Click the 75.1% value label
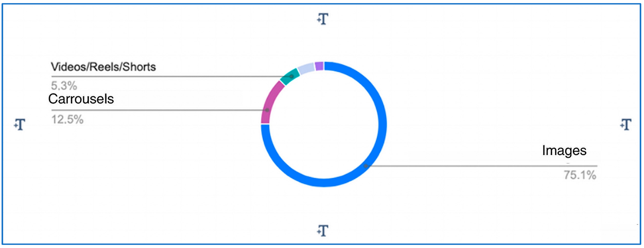Viewport: 644px width, 248px height. pos(580,175)
